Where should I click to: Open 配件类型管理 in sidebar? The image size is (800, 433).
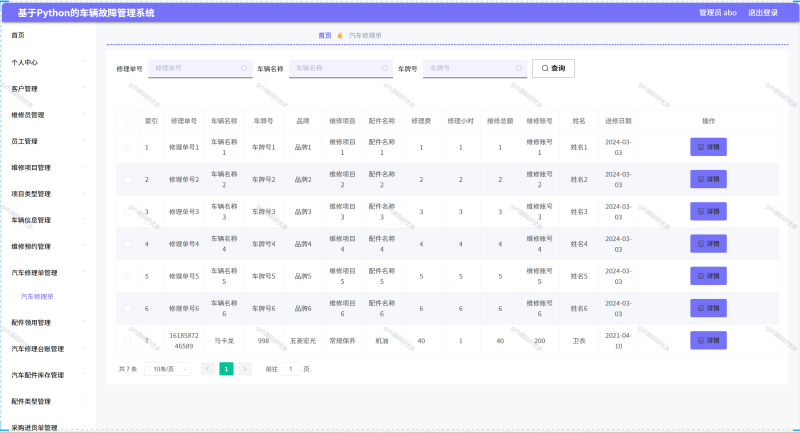[x=31, y=401]
